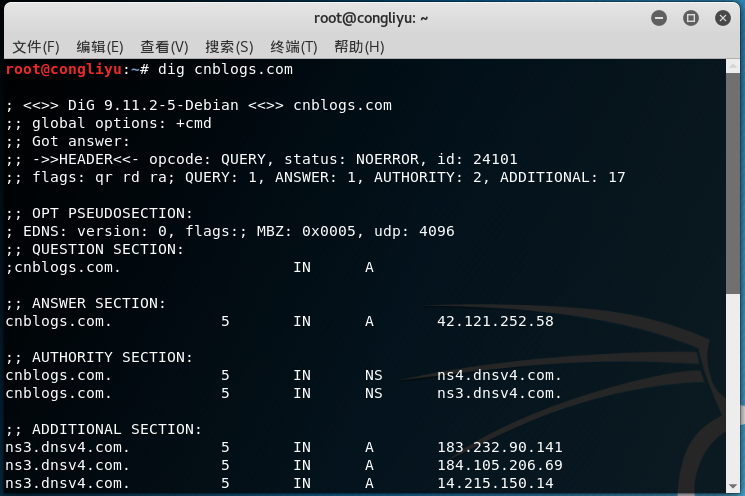Click the ';; QUESTION SECTION:' heading
Viewport: 745px width, 496px height.
tap(95, 249)
